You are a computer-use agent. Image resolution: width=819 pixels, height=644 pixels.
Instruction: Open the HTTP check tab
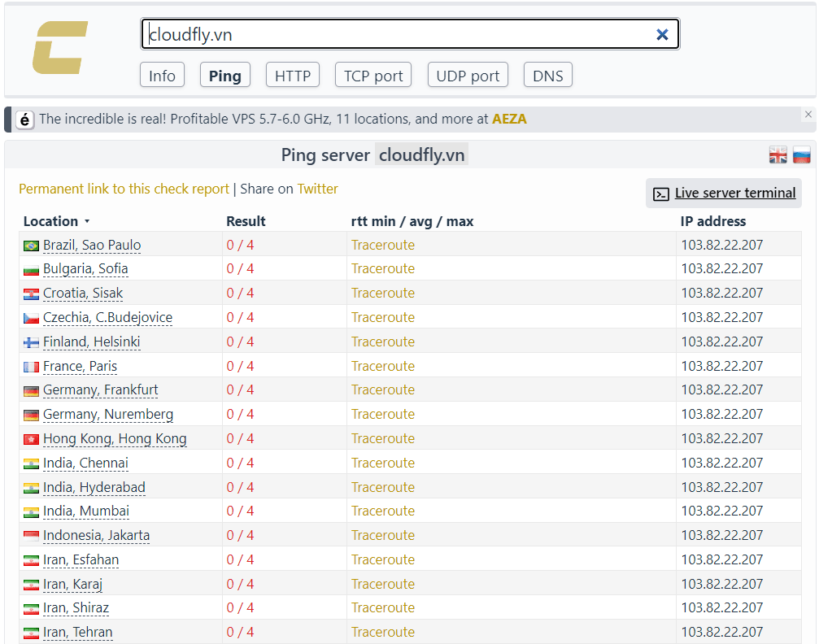pos(293,75)
